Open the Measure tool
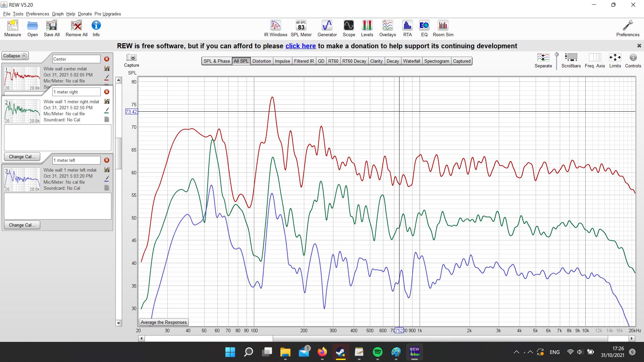 (12, 28)
